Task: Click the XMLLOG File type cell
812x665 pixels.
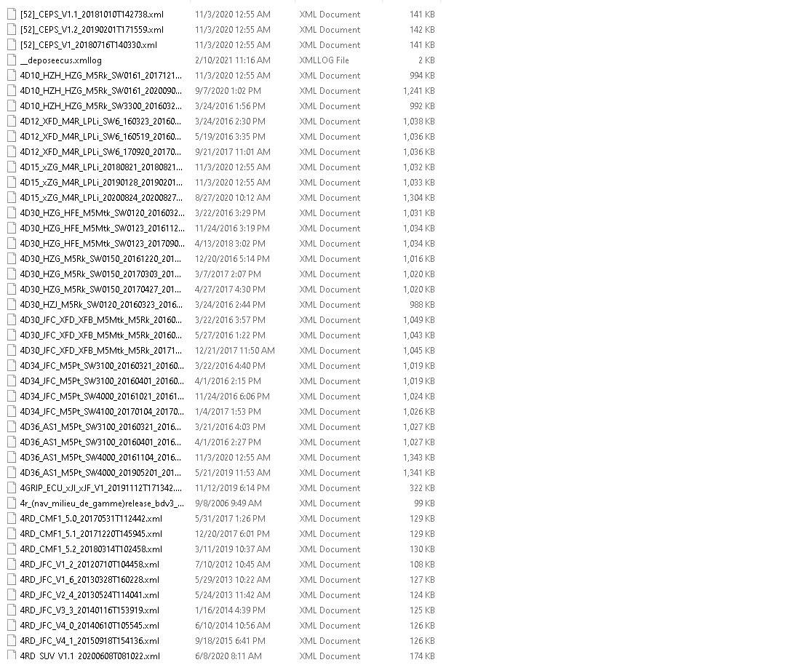Action: click(x=325, y=60)
